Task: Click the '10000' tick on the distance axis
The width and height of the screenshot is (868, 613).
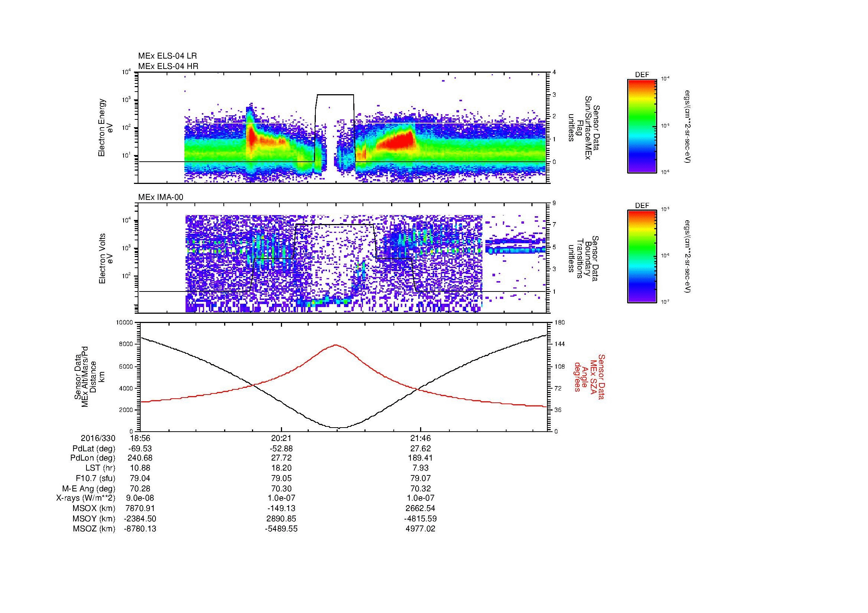Action: [x=125, y=323]
